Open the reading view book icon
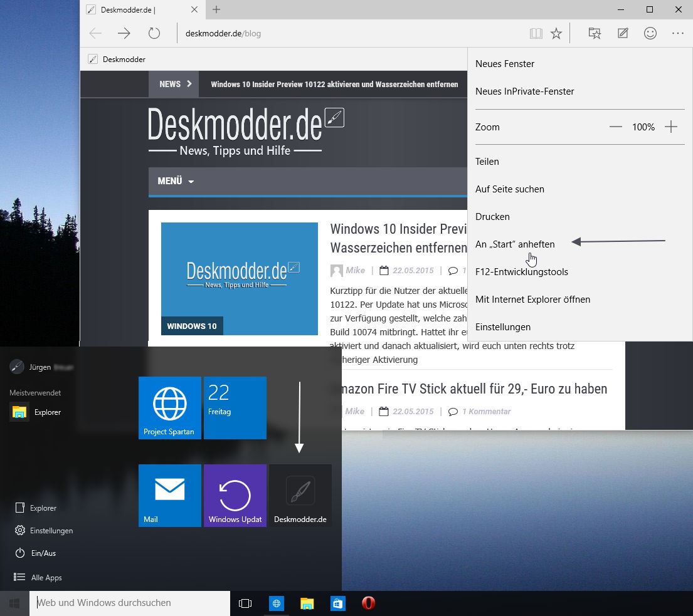 [x=536, y=34]
